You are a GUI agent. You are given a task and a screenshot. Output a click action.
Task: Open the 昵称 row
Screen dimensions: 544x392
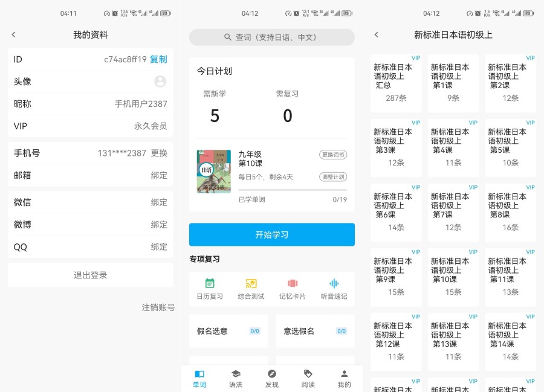(90, 104)
